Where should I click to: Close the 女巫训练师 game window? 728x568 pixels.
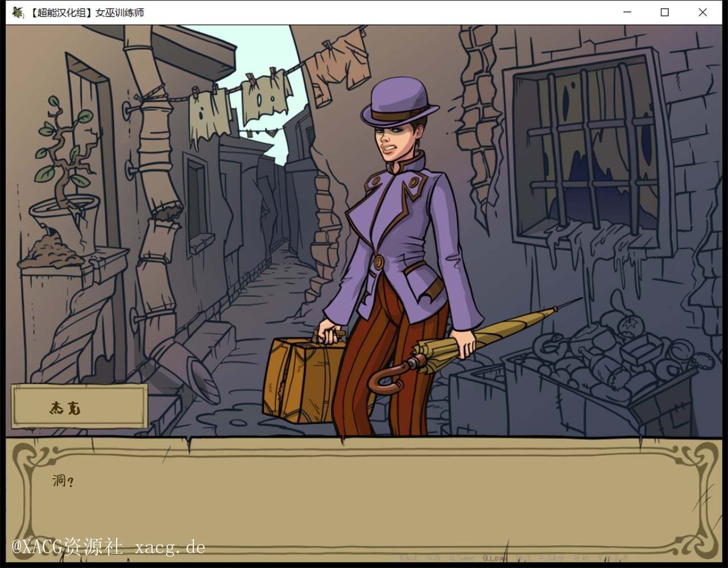point(702,12)
